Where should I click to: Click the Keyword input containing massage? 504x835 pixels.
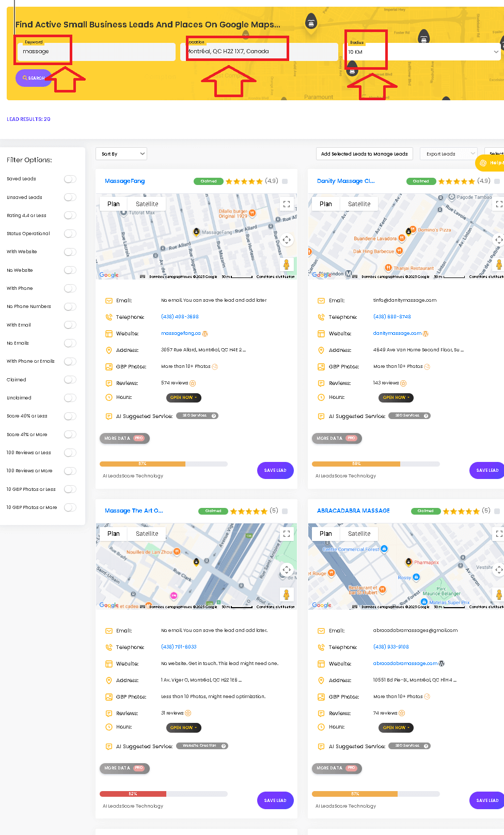[97, 52]
